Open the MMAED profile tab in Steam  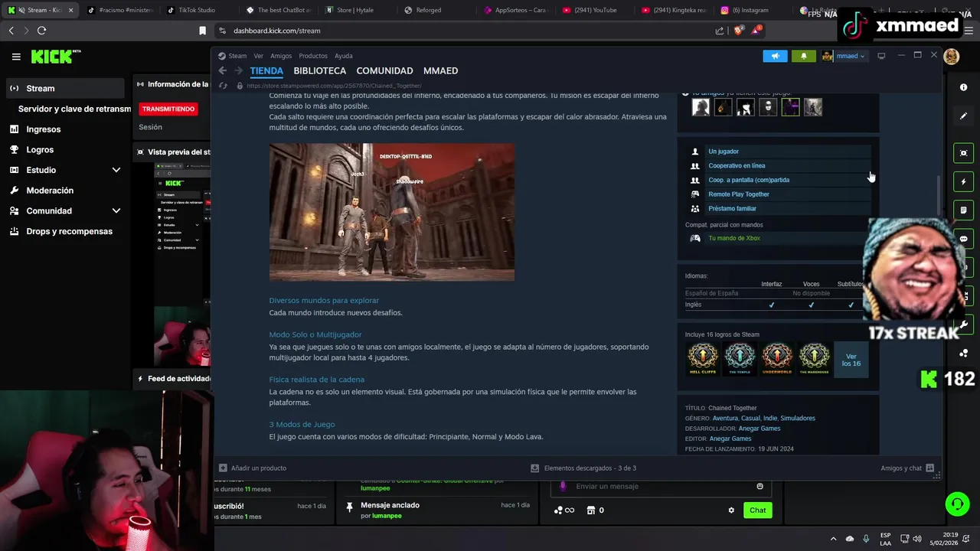(x=440, y=70)
